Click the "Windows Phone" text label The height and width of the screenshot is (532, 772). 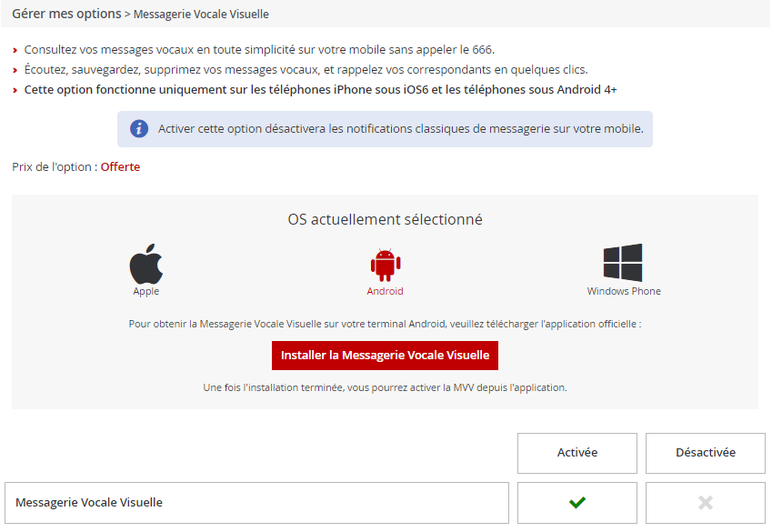point(624,292)
